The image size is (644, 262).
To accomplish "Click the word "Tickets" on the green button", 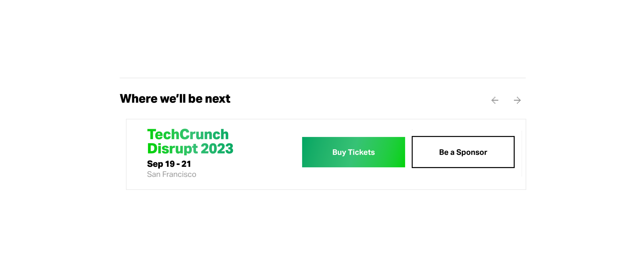I will click(x=361, y=152).
